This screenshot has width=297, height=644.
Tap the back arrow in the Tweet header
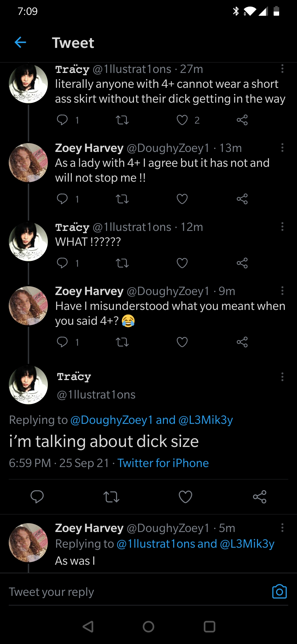pos(20,42)
